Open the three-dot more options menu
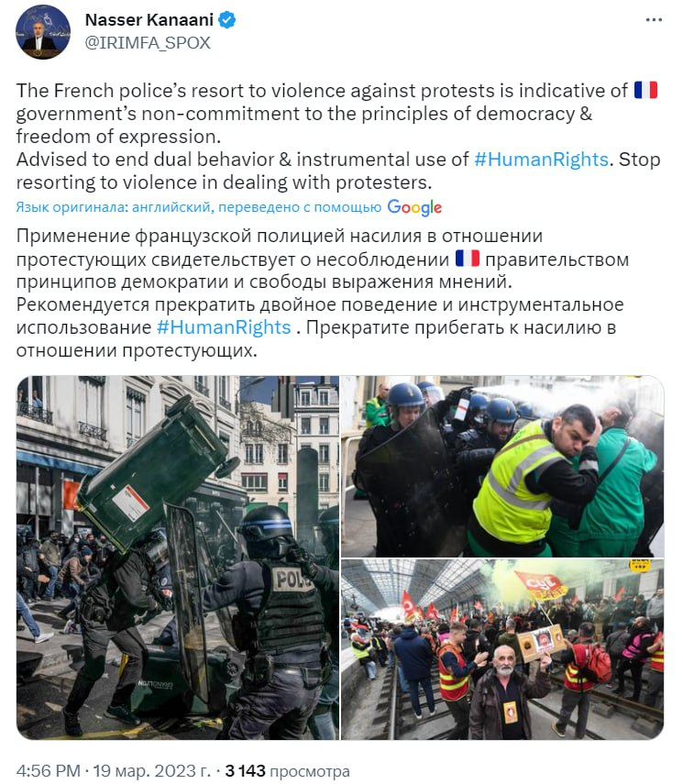This screenshot has width=683, height=784. pos(654,20)
